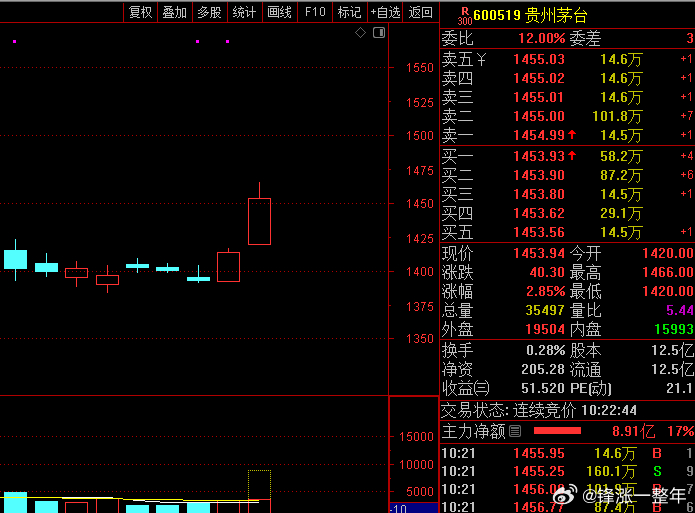Click the 返回 return button
Viewport: 695px width, 513px height.
420,12
